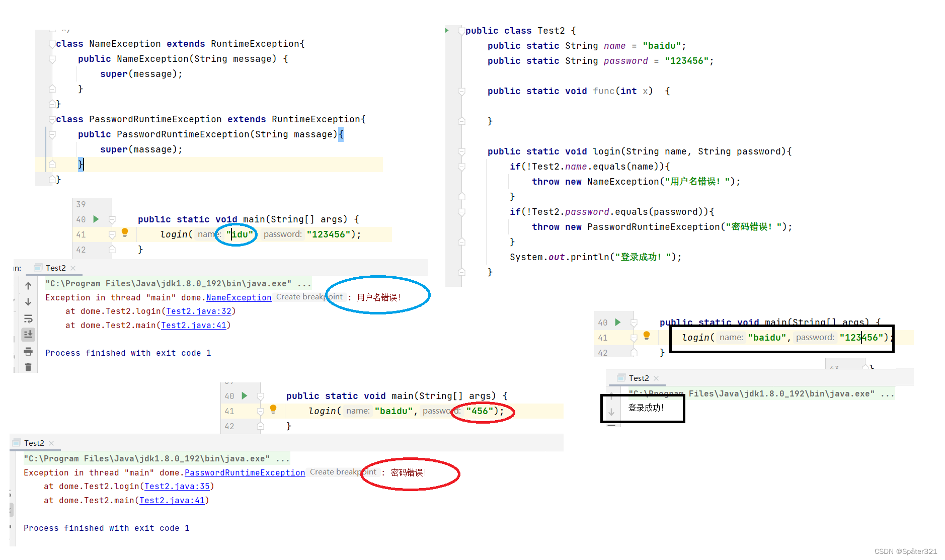This screenshot has width=945, height=560.
Task: Open the lightbulb quick-fix beside login "idu" line
Action: (x=125, y=232)
